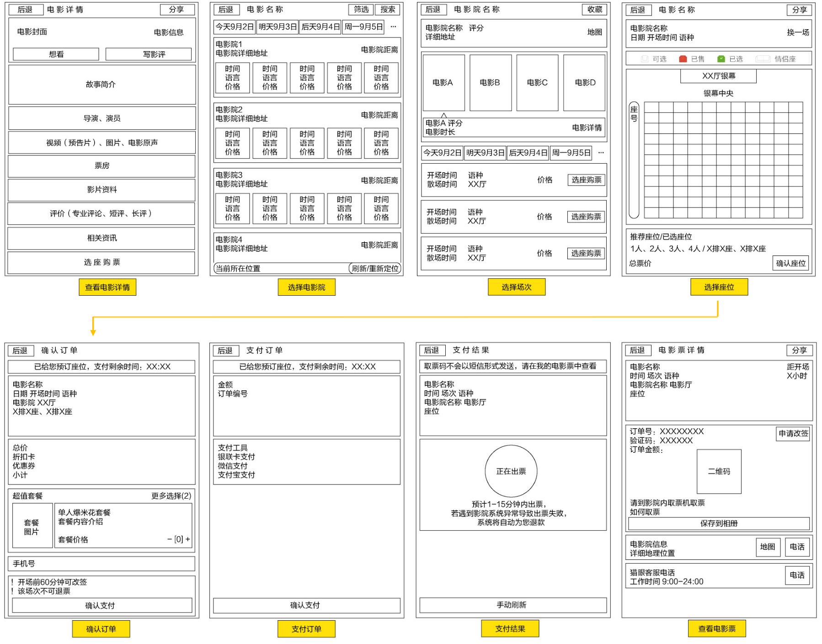The width and height of the screenshot is (822, 644).
Task: Tap 选座购票 on the 电影详情 screen
Action: pos(102,262)
